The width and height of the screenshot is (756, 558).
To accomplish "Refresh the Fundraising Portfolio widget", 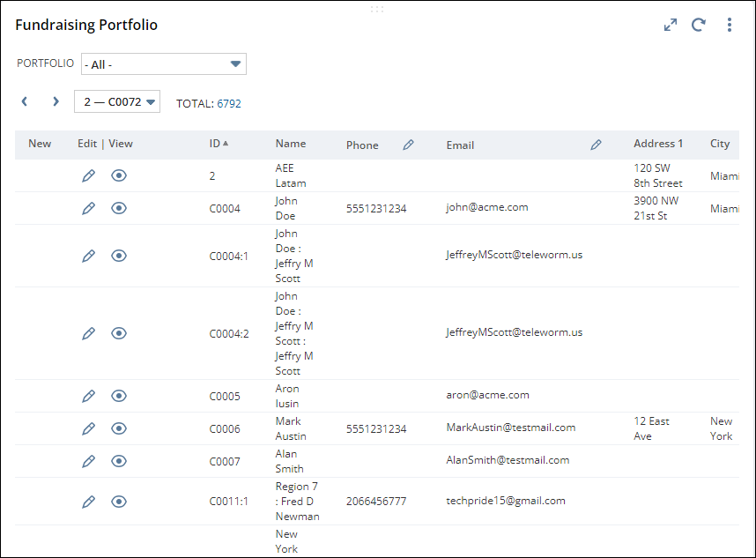I will [x=699, y=26].
